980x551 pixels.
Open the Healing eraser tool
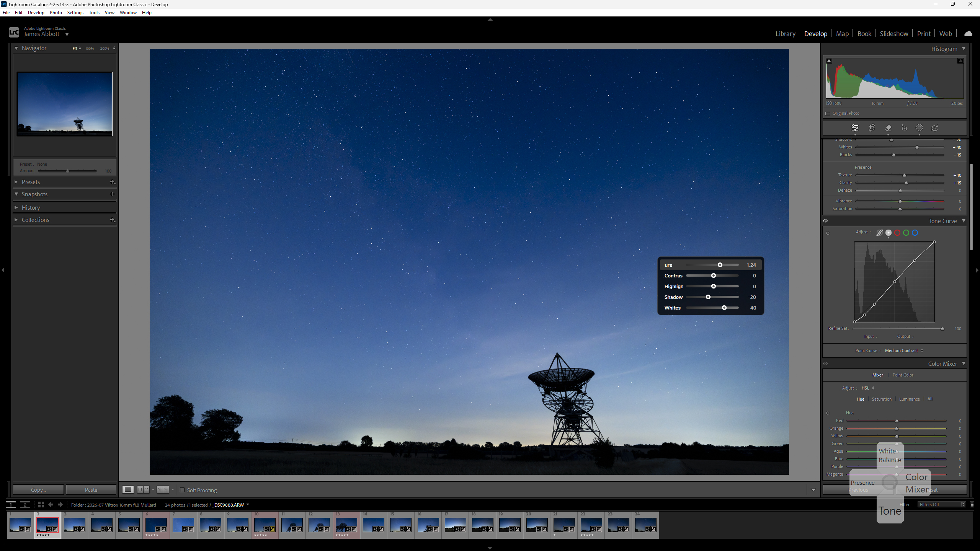(888, 128)
